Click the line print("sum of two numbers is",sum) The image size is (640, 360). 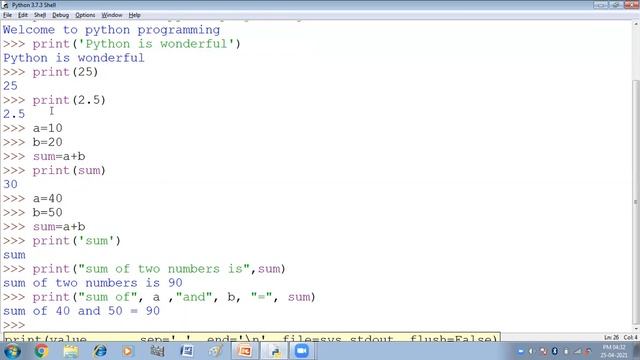click(159, 269)
